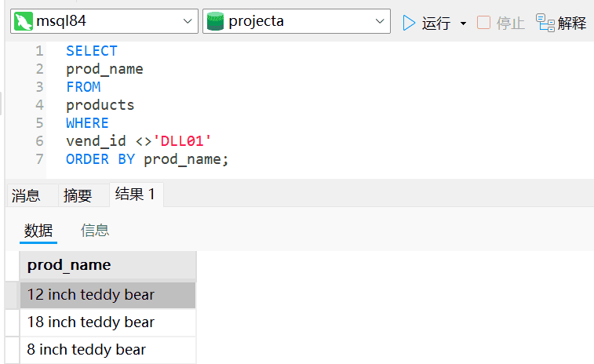
Task: Click the green projecta database icon
Action: click(x=215, y=21)
